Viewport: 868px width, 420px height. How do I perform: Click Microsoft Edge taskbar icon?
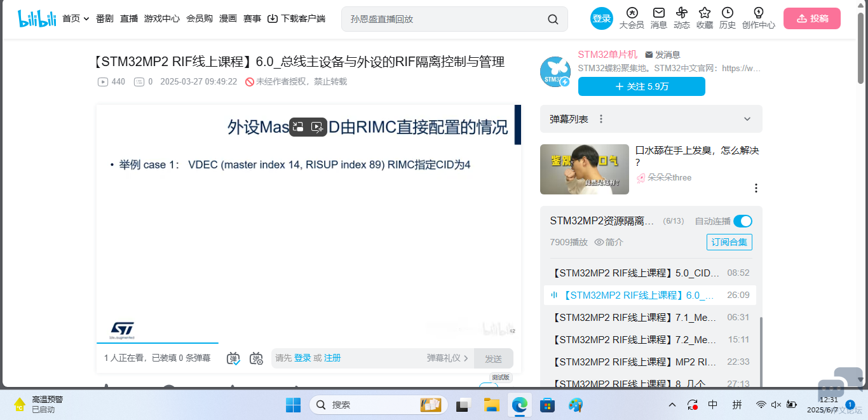[520, 405]
